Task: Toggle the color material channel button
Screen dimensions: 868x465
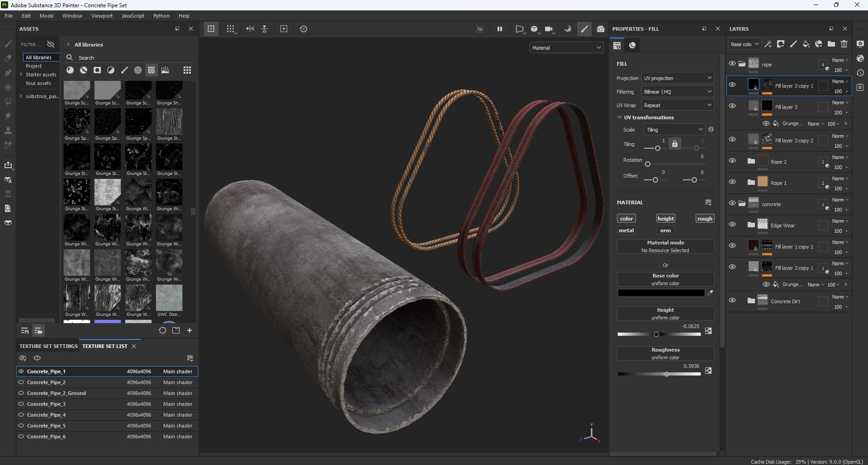Action: click(626, 219)
